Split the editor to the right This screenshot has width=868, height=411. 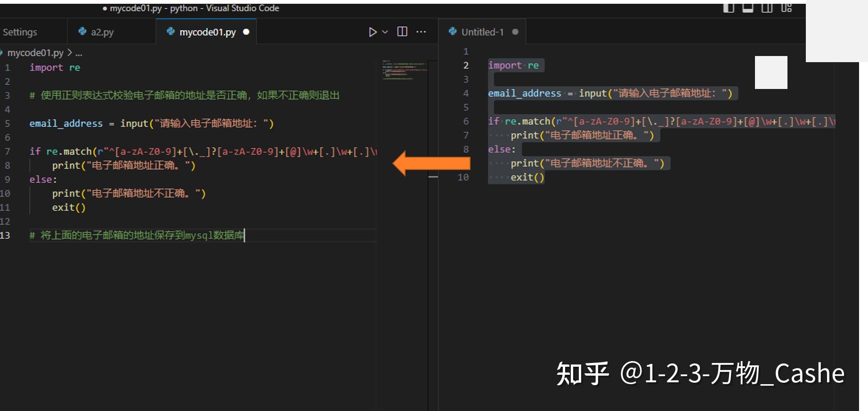[x=402, y=32]
